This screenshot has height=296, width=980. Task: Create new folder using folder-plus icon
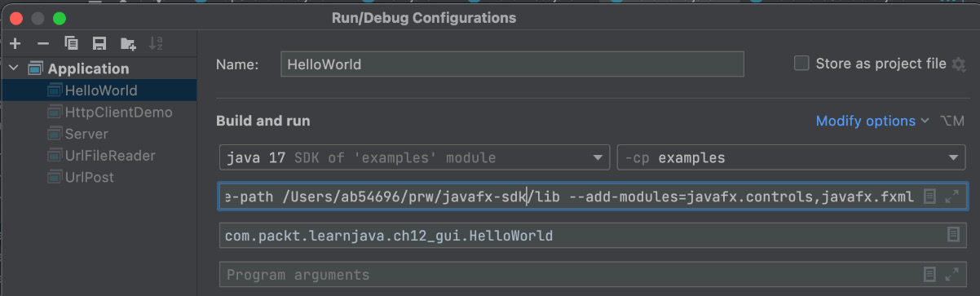[x=128, y=42]
